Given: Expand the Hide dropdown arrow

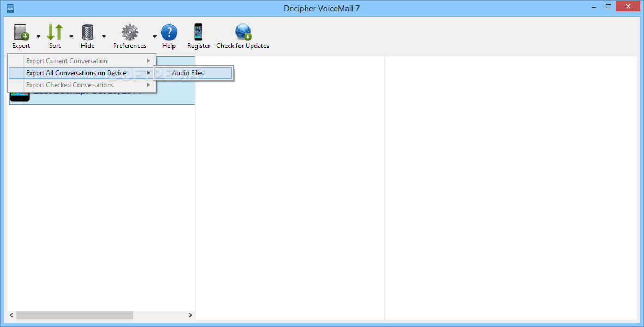Looking at the screenshot, I should [104, 37].
